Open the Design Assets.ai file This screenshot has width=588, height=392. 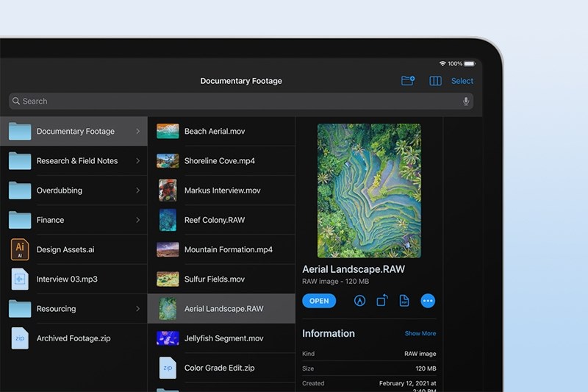click(65, 249)
